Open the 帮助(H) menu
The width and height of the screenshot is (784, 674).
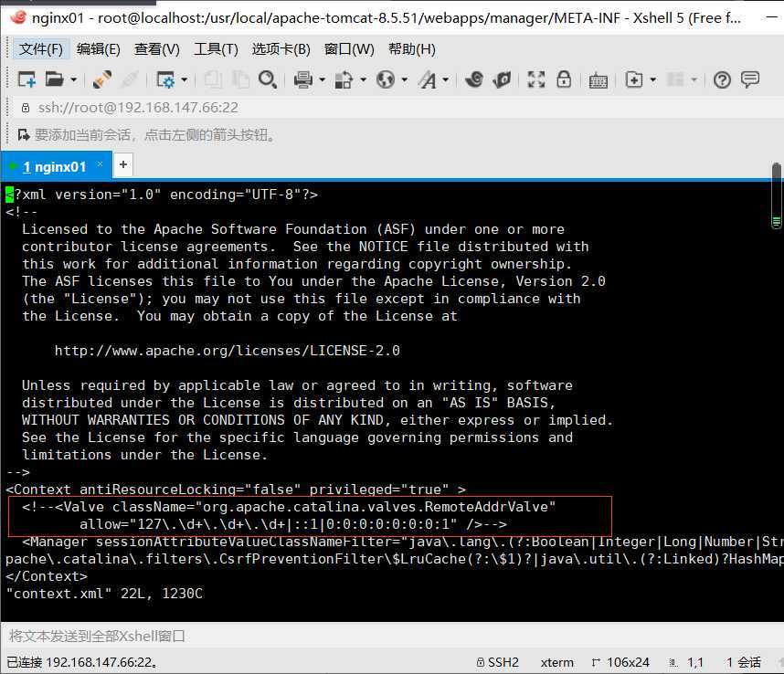pyautogui.click(x=412, y=49)
